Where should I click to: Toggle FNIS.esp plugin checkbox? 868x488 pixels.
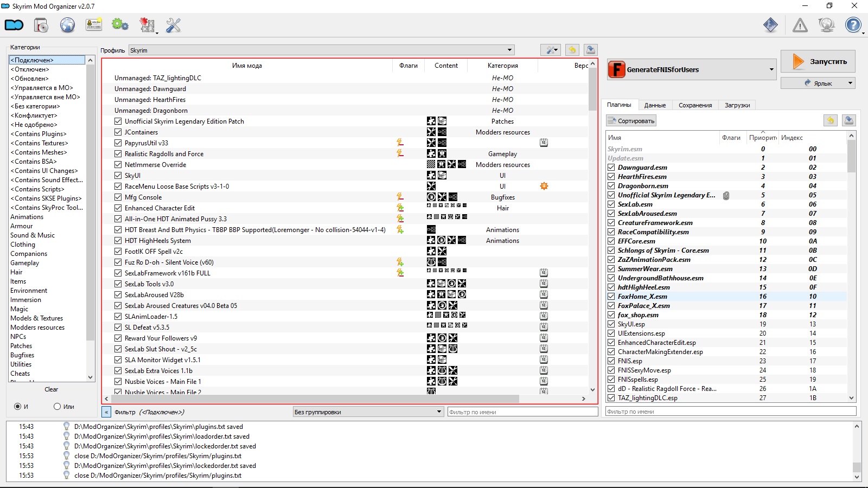(611, 361)
